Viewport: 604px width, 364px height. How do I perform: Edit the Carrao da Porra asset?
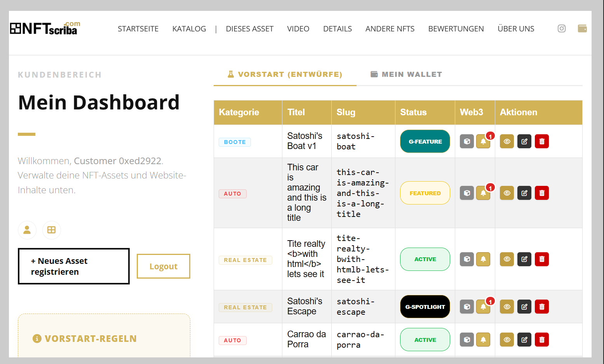click(x=524, y=340)
